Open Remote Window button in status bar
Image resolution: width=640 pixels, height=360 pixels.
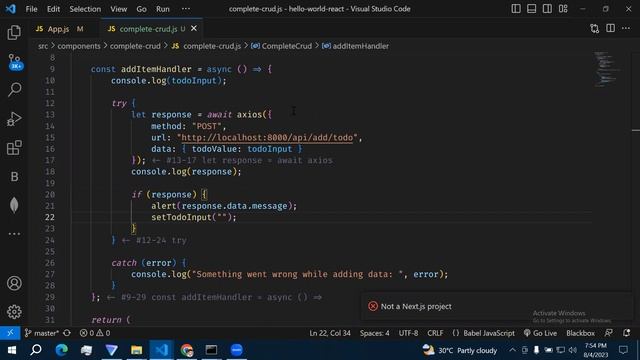coord(10,333)
